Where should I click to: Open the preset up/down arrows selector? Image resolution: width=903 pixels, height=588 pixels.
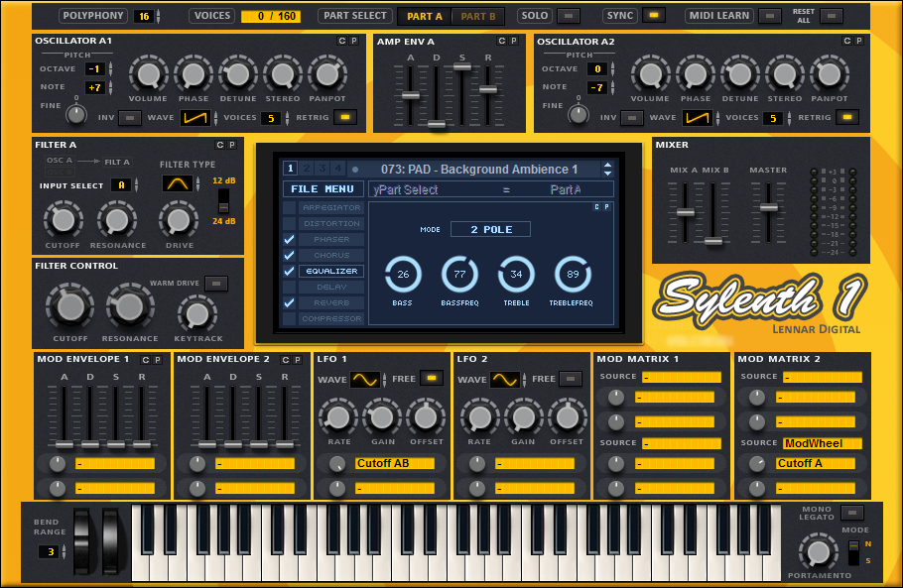tap(607, 170)
